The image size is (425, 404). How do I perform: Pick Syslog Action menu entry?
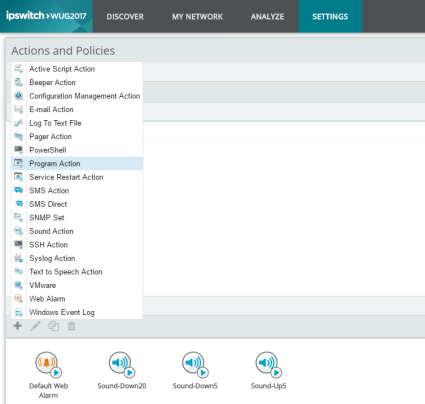pyautogui.click(x=77, y=258)
